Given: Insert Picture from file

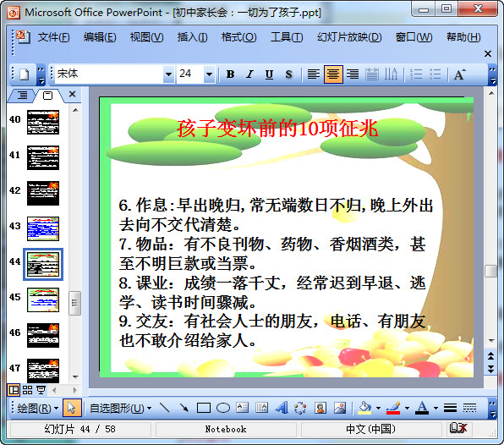Looking at the screenshot, I should coord(340,408).
